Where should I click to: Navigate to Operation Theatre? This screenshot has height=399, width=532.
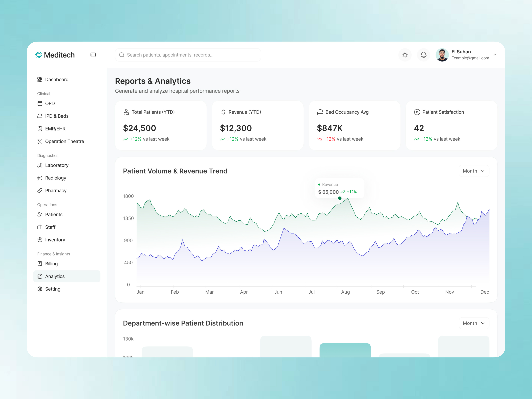click(67, 141)
